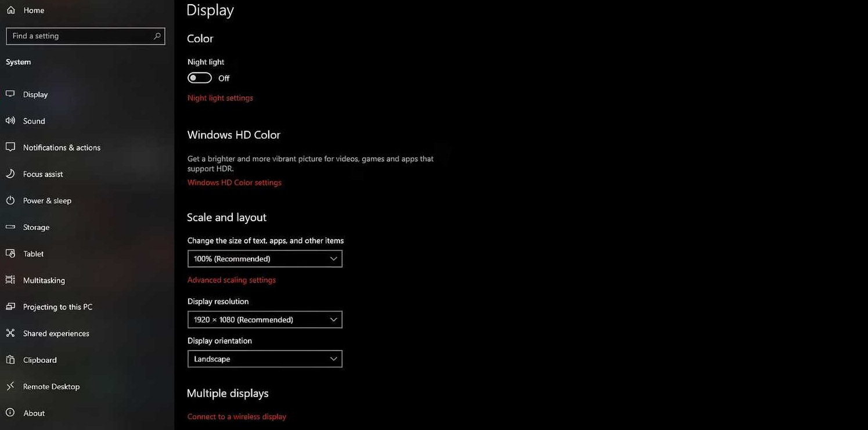Screen dimensions: 868x430
Task: Click the Display resolution label
Action: coord(218,302)
